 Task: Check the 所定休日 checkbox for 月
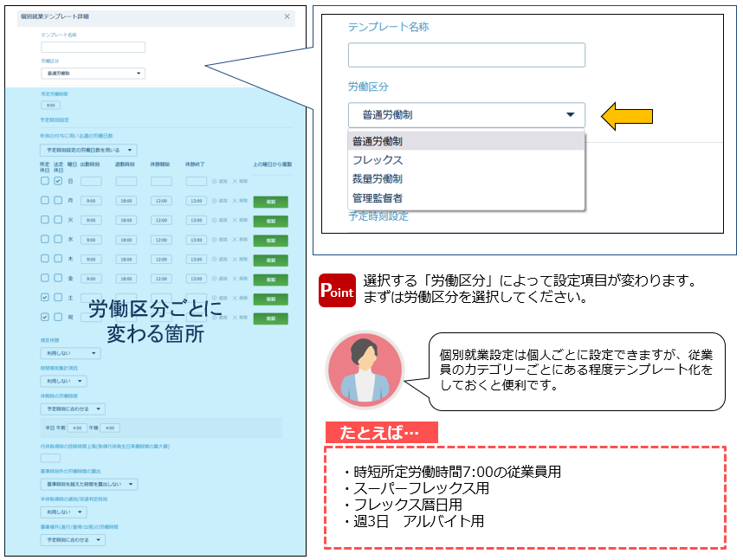coord(44,201)
